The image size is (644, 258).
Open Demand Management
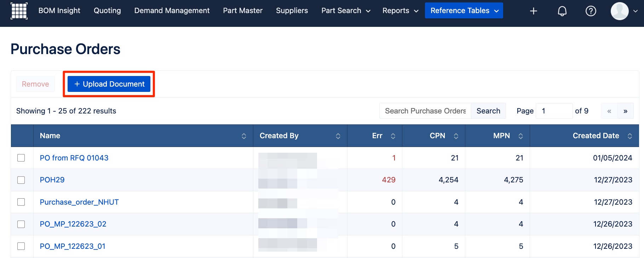(172, 11)
